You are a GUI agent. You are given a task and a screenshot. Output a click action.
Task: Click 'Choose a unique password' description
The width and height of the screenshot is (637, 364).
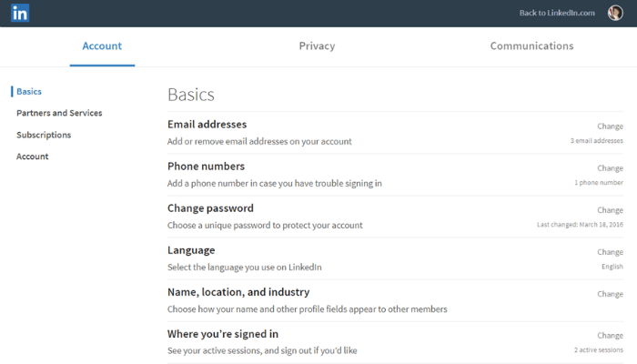pos(265,225)
